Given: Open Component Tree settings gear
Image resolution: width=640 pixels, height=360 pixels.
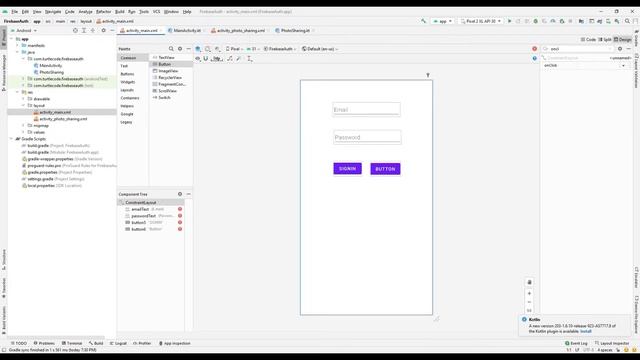Looking at the screenshot, I should point(180,194).
